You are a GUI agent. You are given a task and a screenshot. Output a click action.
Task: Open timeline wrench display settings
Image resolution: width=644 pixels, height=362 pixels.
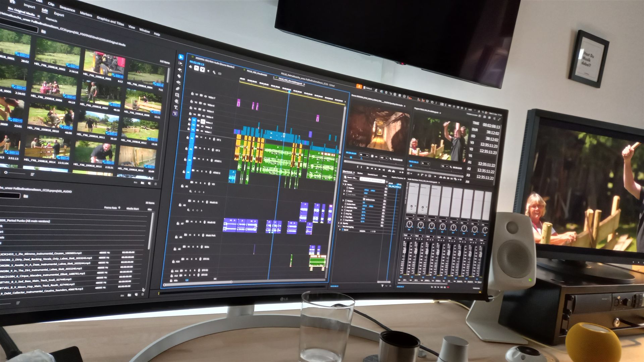coord(214,72)
